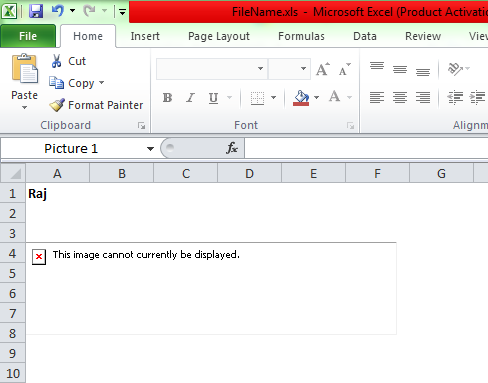488x383 pixels.
Task: Toggle bold formatting
Action: [x=167, y=98]
